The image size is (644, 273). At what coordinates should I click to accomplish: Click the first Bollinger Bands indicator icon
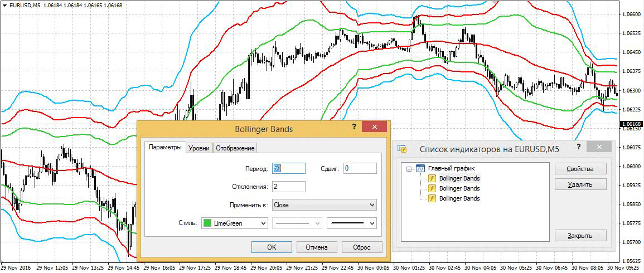432,178
